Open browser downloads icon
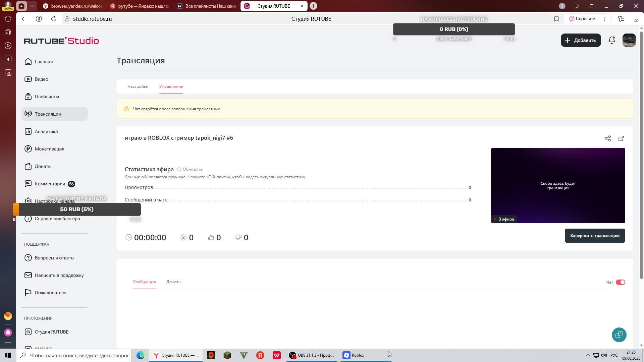Screen dimensions: 644x362 click(636, 19)
